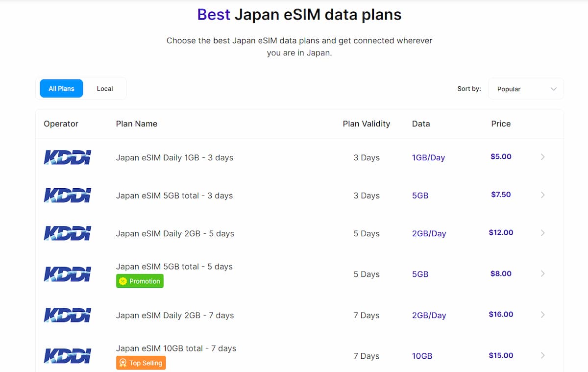Click the KDDI logo beside Daily 1GB plan
588x372 pixels.
pos(67,157)
